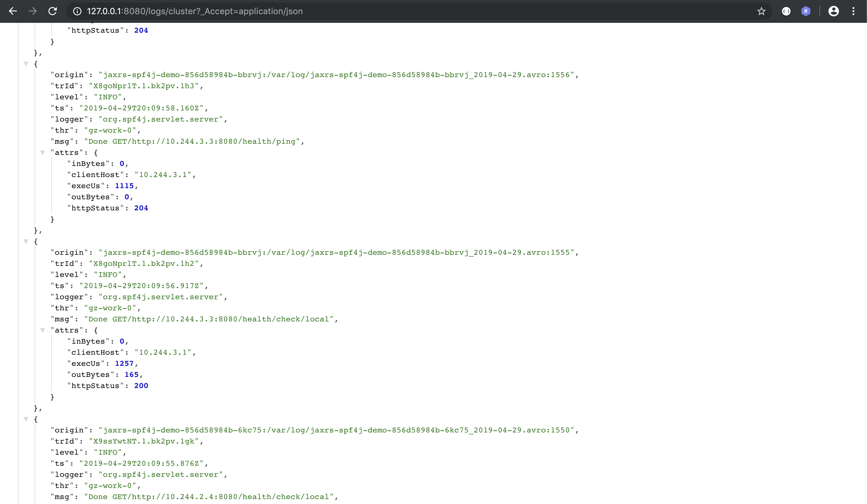Open the purple R extension icon
867x504 pixels.
[x=806, y=11]
